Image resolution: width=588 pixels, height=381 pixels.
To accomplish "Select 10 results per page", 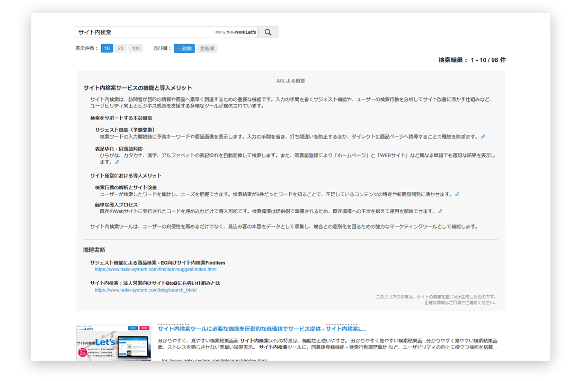I will coord(106,48).
